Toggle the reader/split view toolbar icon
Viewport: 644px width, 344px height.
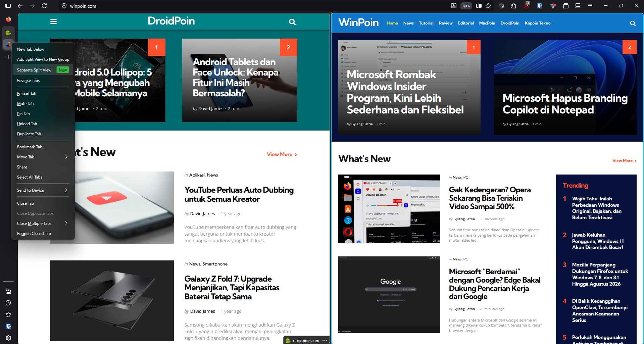[479, 6]
